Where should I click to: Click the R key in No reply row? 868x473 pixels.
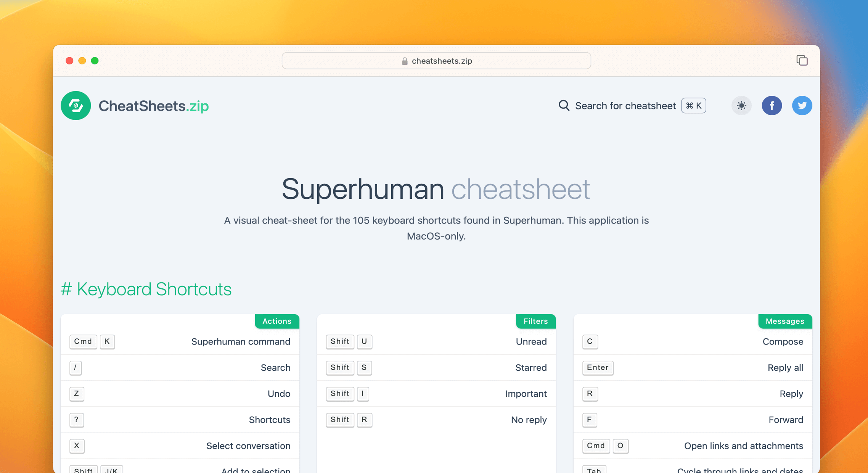tap(364, 420)
